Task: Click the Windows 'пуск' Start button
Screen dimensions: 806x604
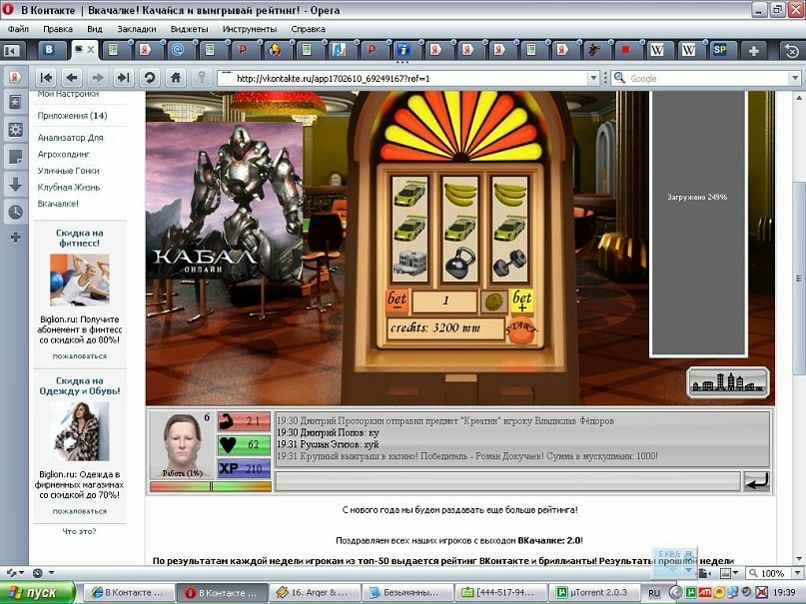Action: point(37,593)
